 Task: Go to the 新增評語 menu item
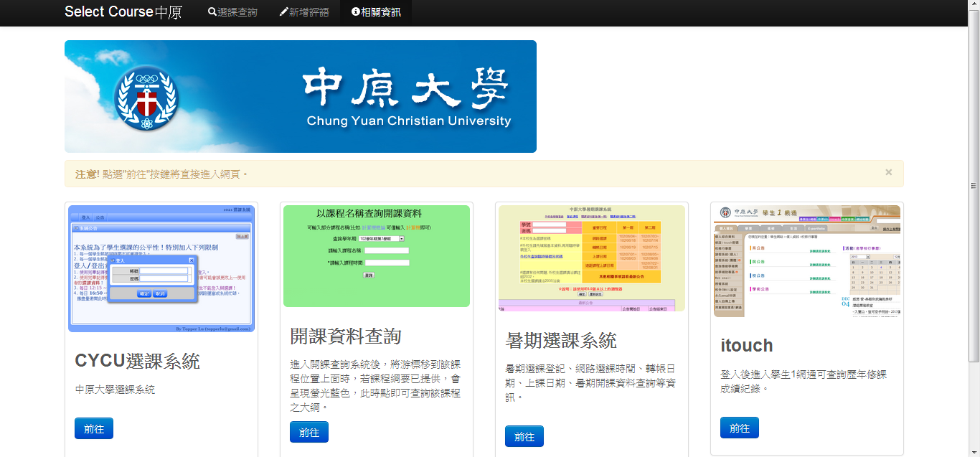click(308, 12)
